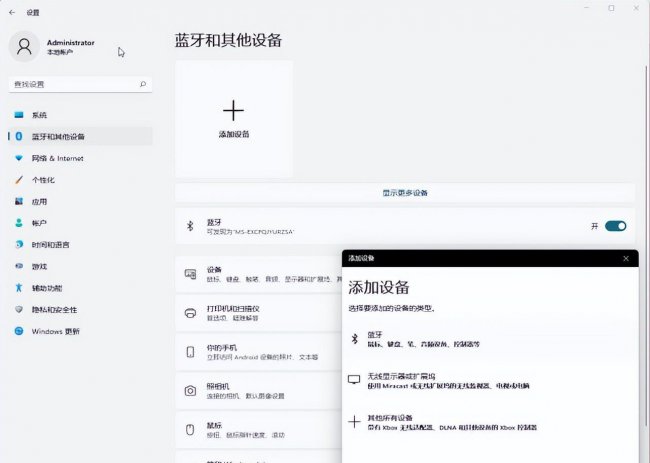This screenshot has height=463, width=650.
Task: Maximize the Settings window
Action: [x=611, y=8]
